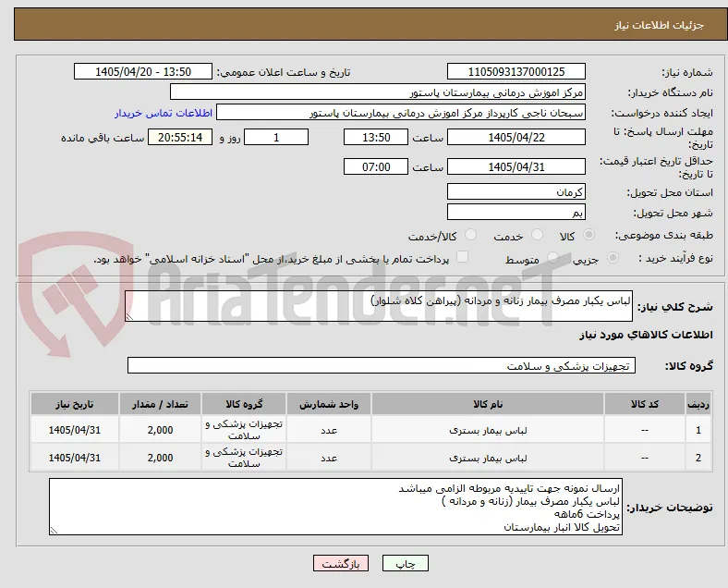Viewport: 728px width, 588px height.
Task: Click the delivery province کرمان field
Action: tap(516, 191)
